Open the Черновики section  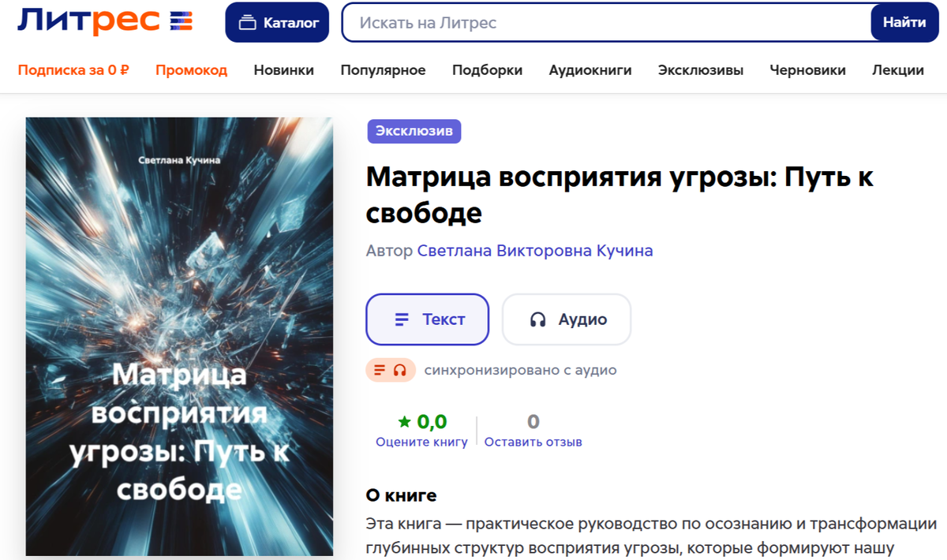click(807, 70)
